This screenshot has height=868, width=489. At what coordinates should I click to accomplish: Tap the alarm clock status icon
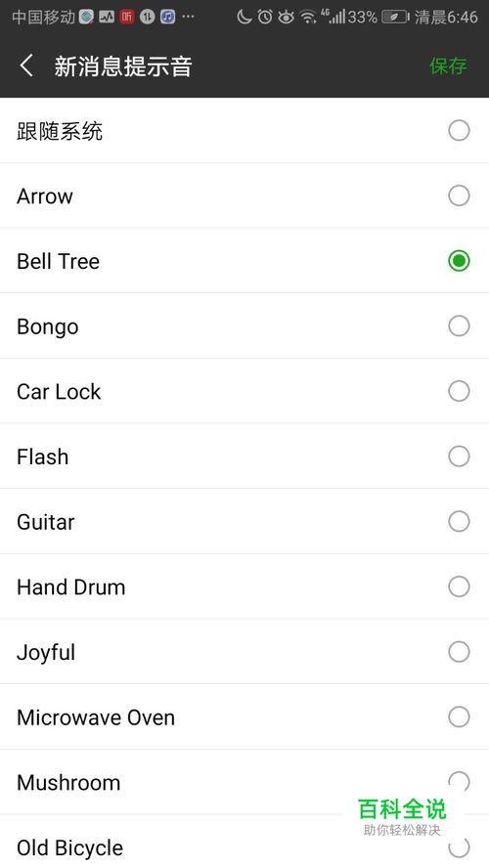click(x=265, y=18)
